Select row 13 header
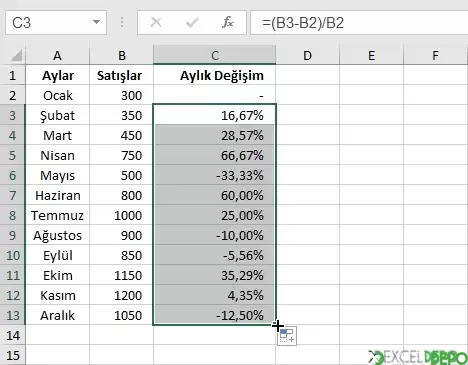This screenshot has height=365, width=468. 12,315
